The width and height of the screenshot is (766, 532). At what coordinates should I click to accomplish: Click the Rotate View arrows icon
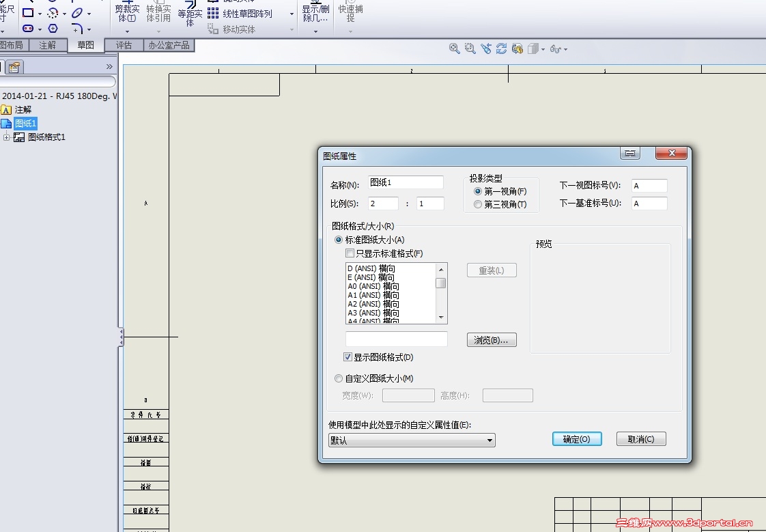(x=501, y=48)
